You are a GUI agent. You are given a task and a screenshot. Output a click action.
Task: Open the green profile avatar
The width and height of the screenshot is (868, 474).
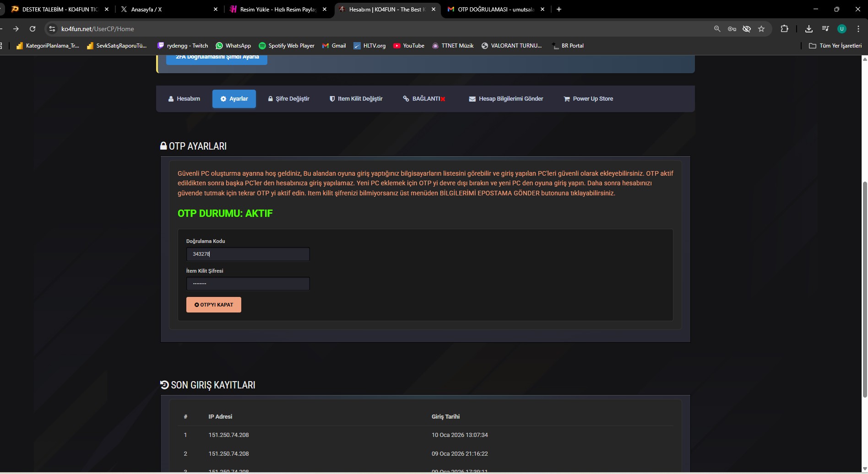pos(841,29)
